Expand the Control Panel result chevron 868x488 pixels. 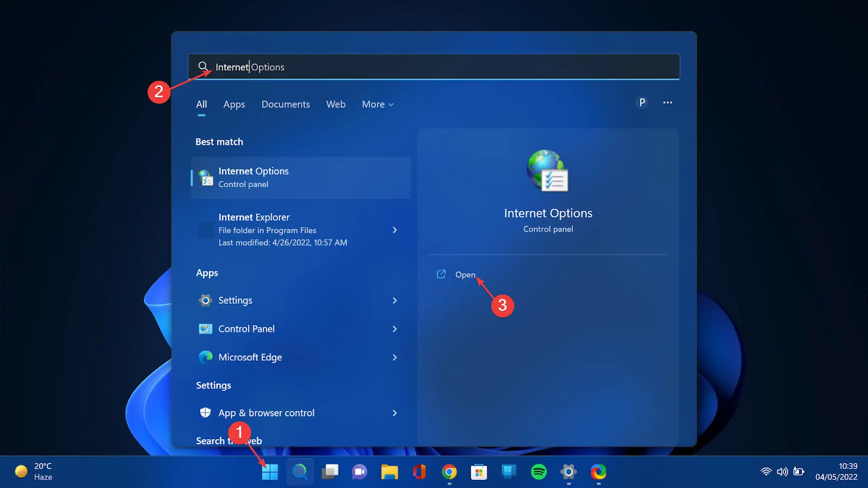click(x=394, y=329)
